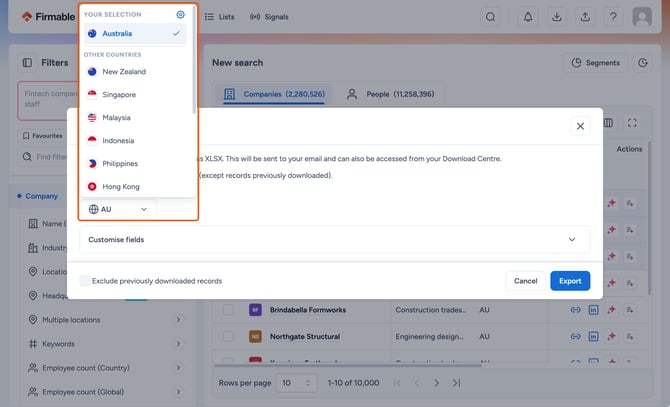670x407 pixels.
Task: Open the country selection settings gear
Action: pos(180,15)
